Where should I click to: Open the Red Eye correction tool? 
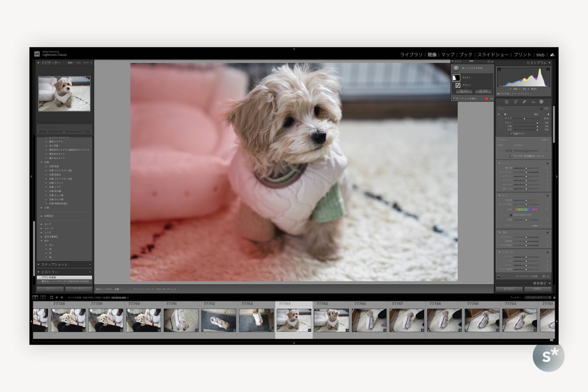pyautogui.click(x=533, y=102)
